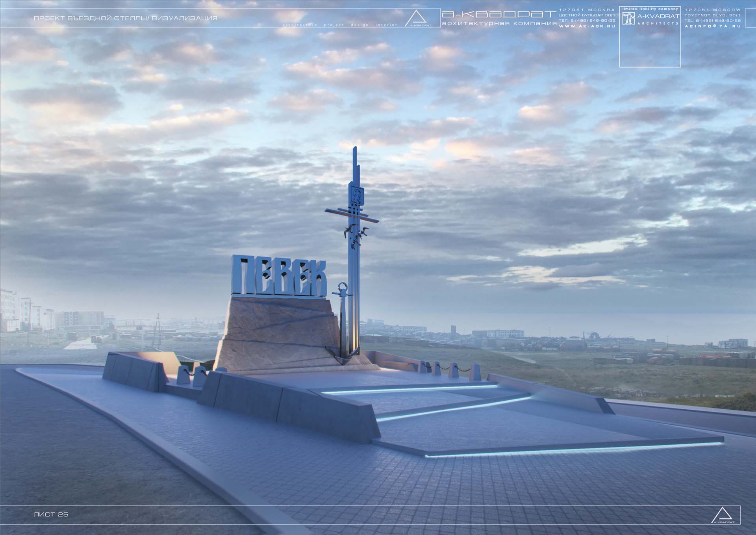
Task: Click the A-KVADRAT square emblem icon
Action: 629,18
